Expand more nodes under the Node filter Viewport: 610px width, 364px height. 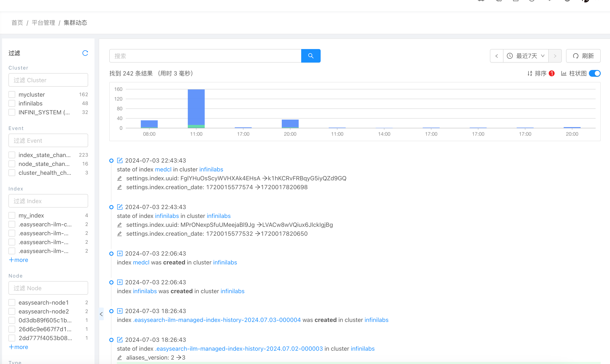18,347
